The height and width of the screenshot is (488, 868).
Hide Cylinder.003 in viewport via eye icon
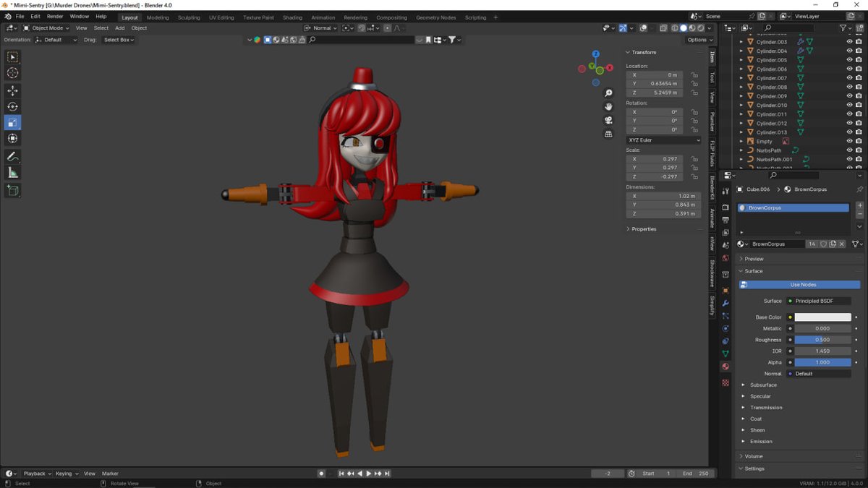point(850,42)
